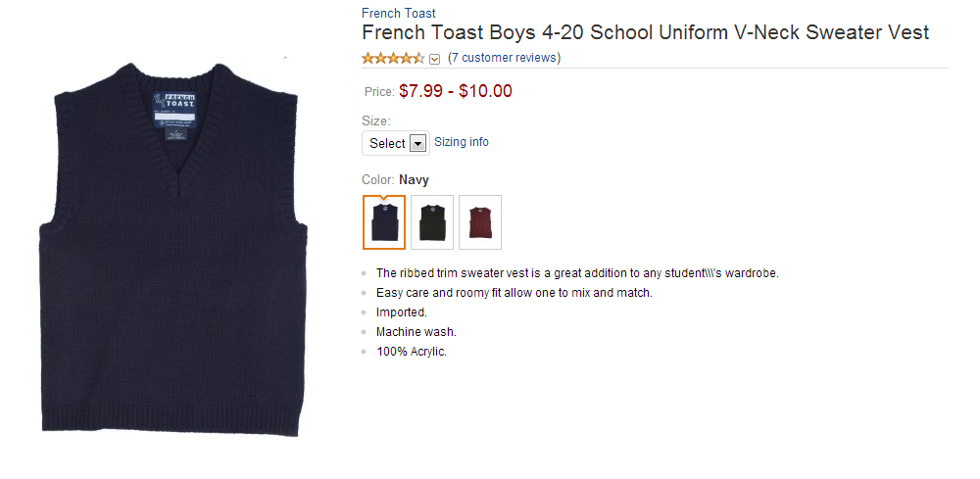The height and width of the screenshot is (479, 980).
Task: Open the Size Select dropdown
Action: 397,143
